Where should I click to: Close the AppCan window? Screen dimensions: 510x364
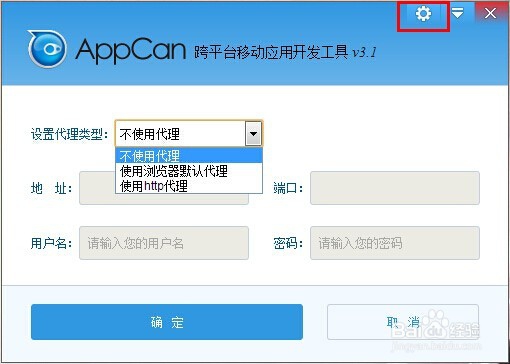[490, 14]
